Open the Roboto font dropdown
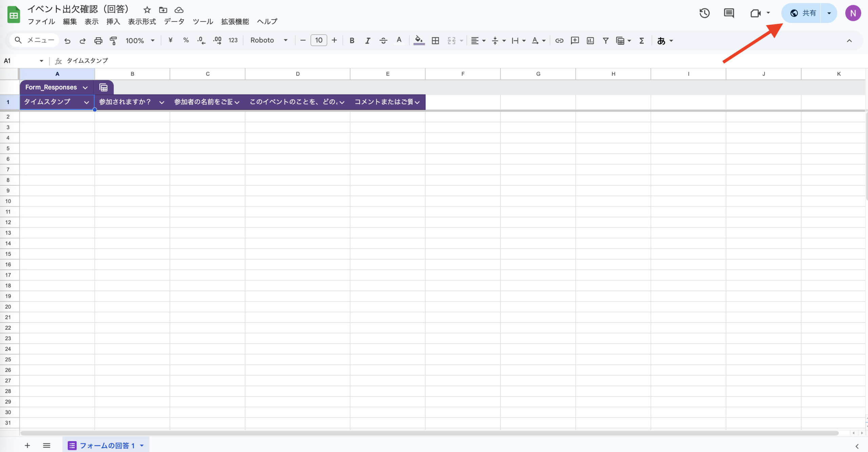 (x=269, y=40)
